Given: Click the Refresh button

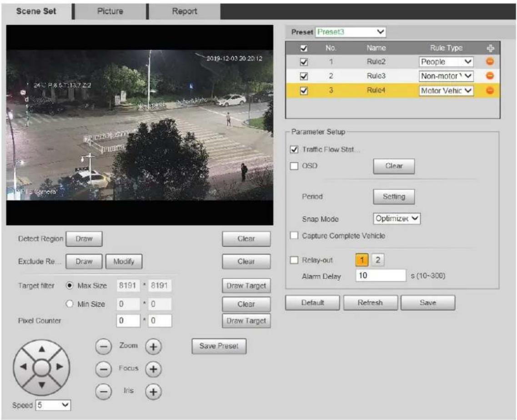Looking at the screenshot, I should pyautogui.click(x=370, y=303).
